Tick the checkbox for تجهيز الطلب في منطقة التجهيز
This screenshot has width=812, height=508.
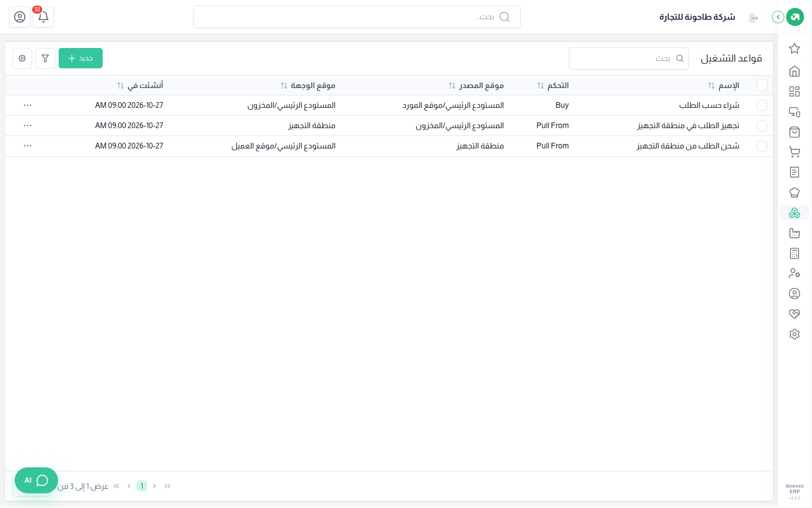[762, 126]
